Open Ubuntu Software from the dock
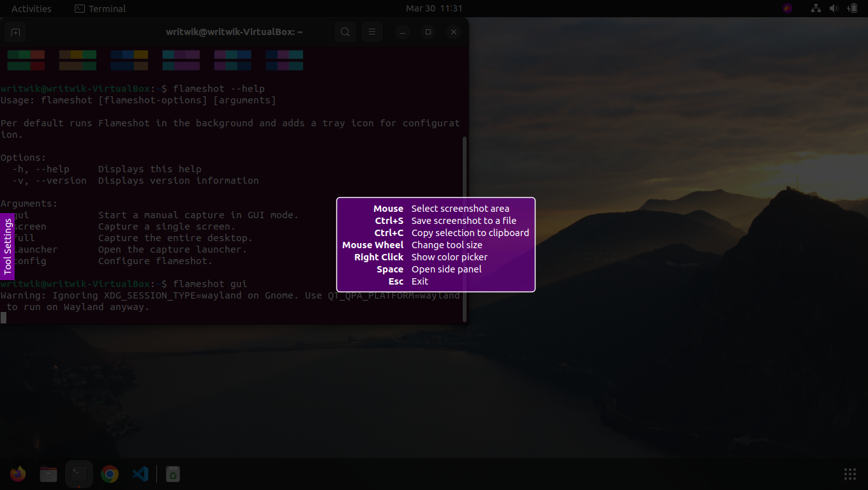This screenshot has width=868, height=490. click(x=172, y=474)
